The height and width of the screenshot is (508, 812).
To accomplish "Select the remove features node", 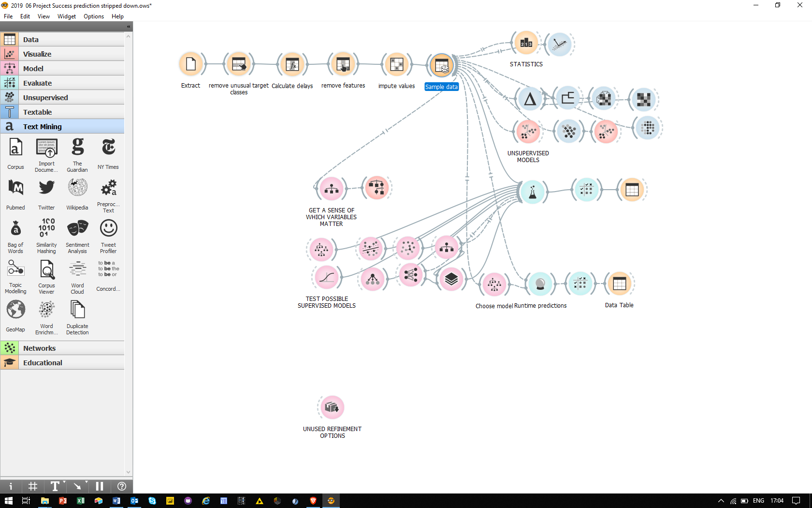I will (x=343, y=64).
